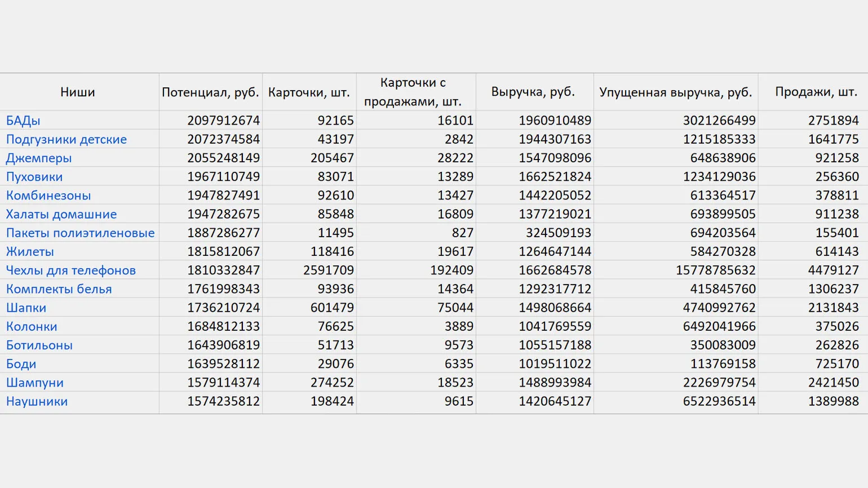Open the Наушники niche link
This screenshot has width=868, height=488.
(37, 401)
